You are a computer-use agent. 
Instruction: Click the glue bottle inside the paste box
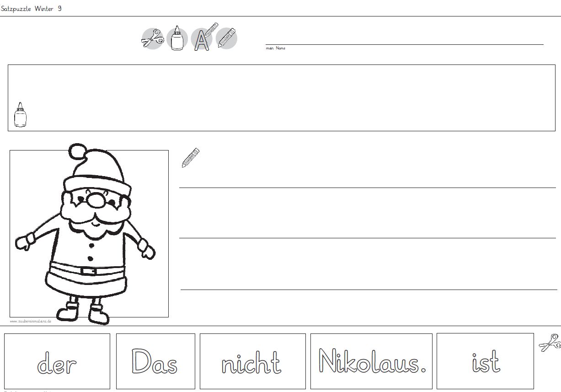21,114
